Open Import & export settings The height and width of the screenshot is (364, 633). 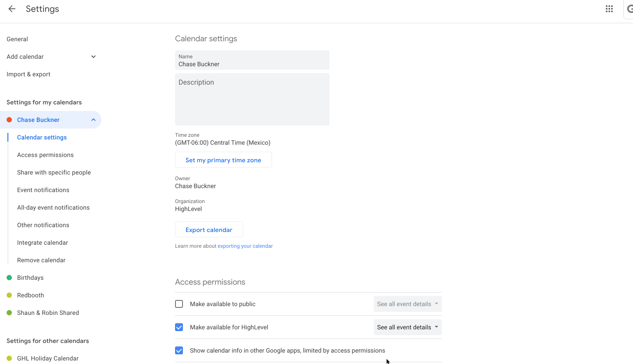tap(28, 74)
